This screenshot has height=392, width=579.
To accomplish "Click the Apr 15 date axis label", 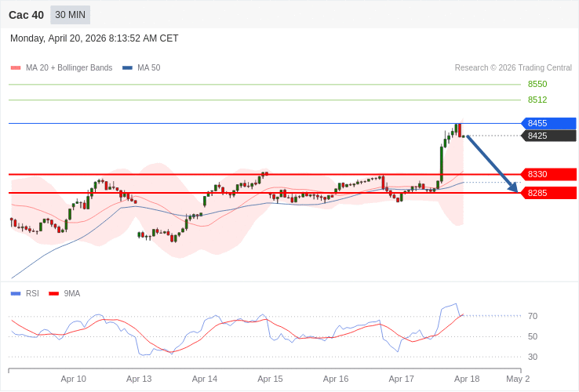I will pos(270,379).
